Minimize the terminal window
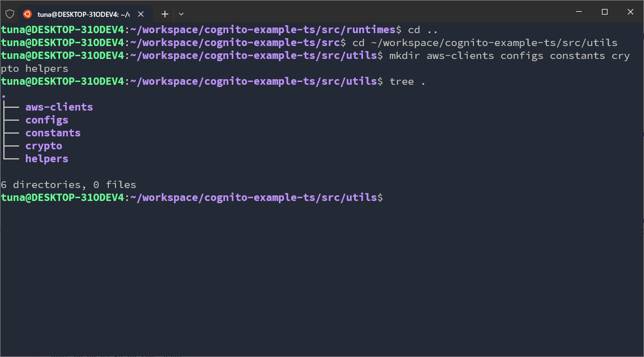 click(x=579, y=12)
